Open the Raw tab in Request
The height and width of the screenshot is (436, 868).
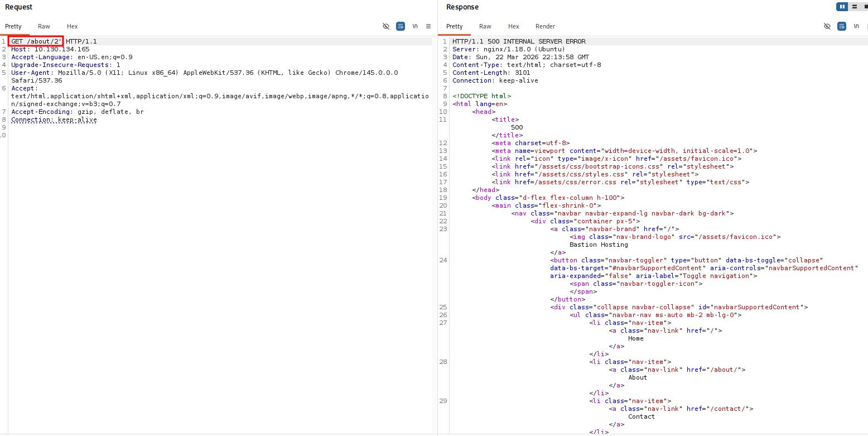[x=44, y=26]
